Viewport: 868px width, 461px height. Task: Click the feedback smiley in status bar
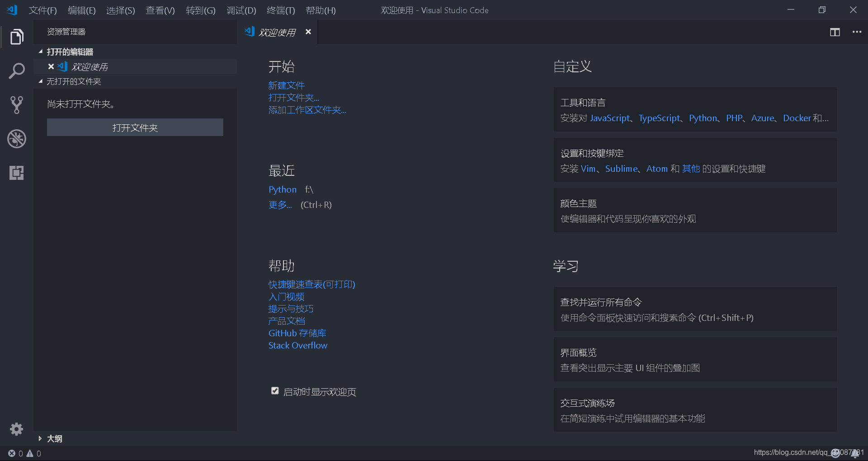pyautogui.click(x=835, y=453)
